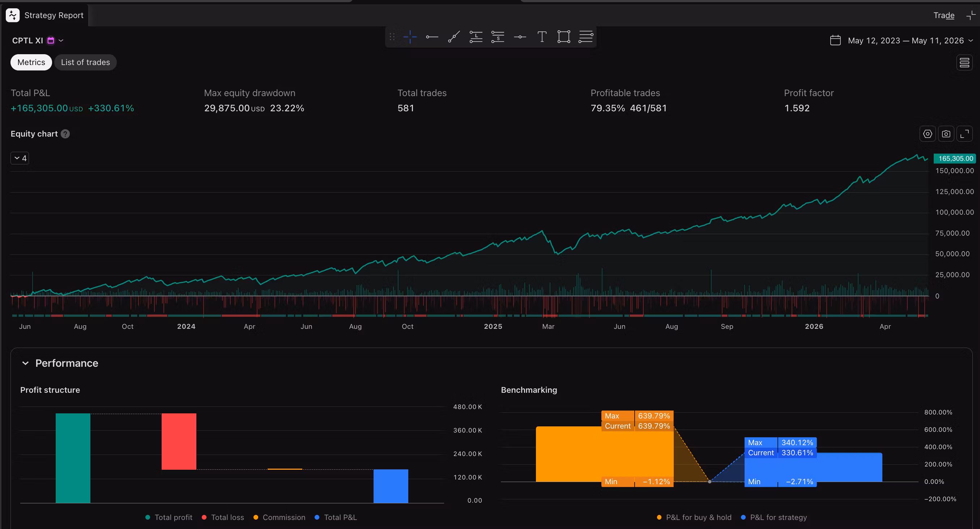This screenshot has height=529, width=980.
Task: Select the Fibonacci retracement tool
Action: pos(586,37)
